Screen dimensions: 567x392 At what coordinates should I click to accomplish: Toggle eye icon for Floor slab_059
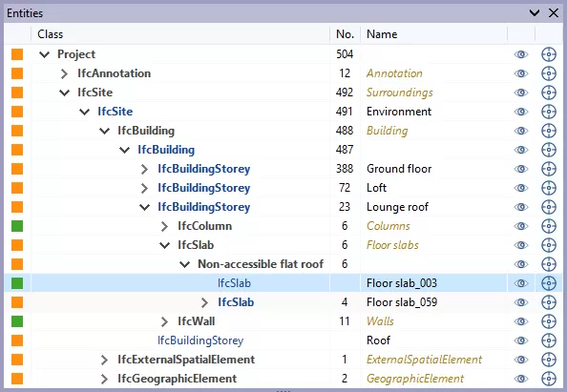coord(521,302)
